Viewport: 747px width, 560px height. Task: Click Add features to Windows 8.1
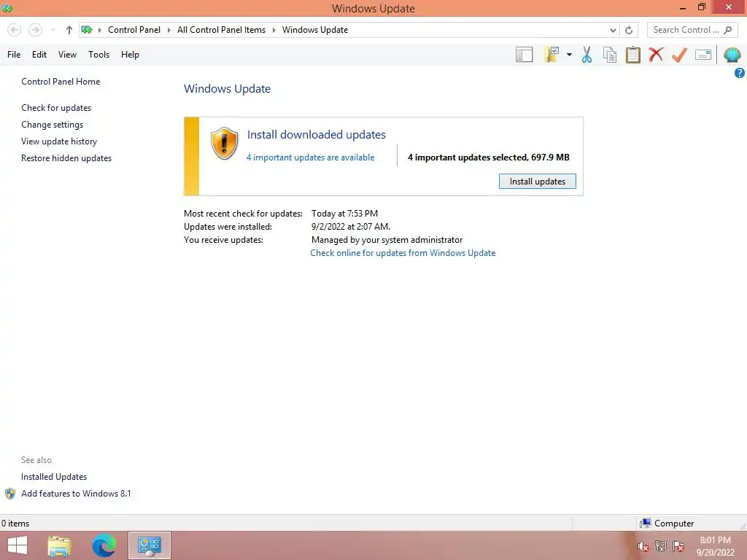click(76, 494)
